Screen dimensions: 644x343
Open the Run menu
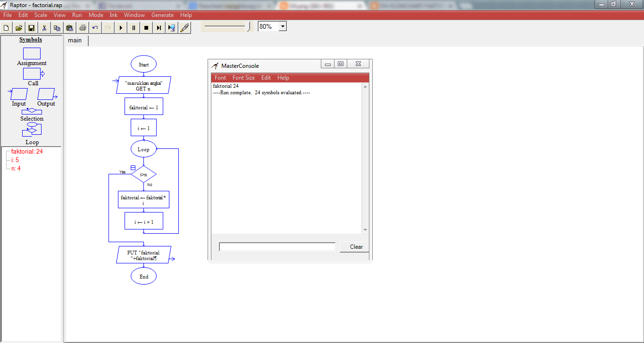[x=77, y=15]
